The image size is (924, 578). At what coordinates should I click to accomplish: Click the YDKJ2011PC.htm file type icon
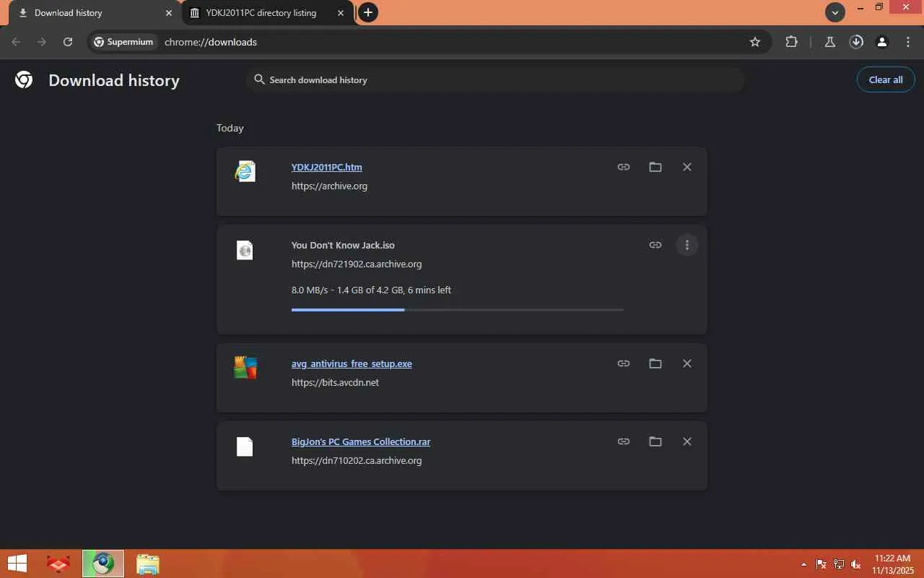[x=245, y=171]
